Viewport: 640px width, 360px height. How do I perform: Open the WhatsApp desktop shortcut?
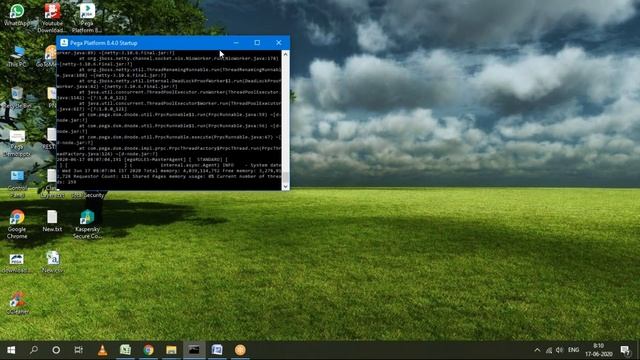17,15
